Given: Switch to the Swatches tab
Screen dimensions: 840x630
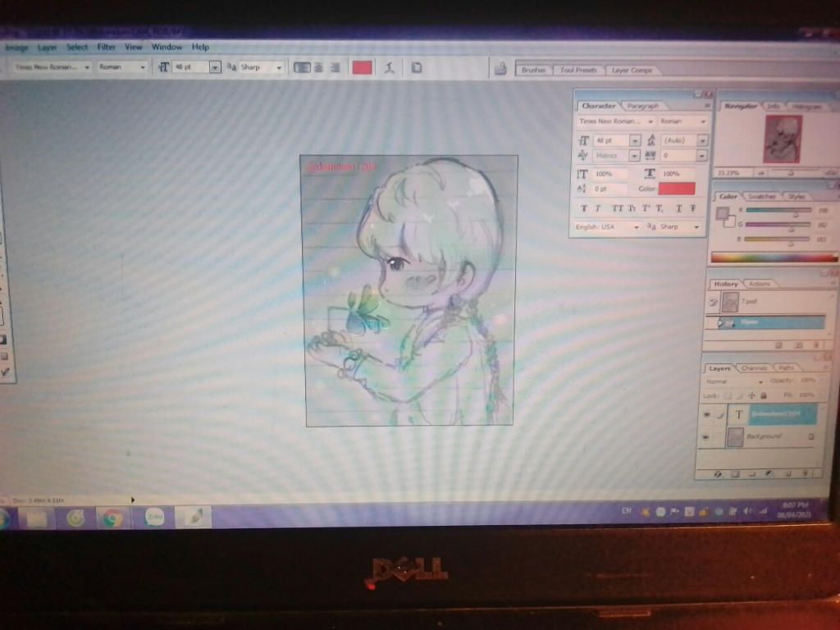Looking at the screenshot, I should click(x=761, y=197).
